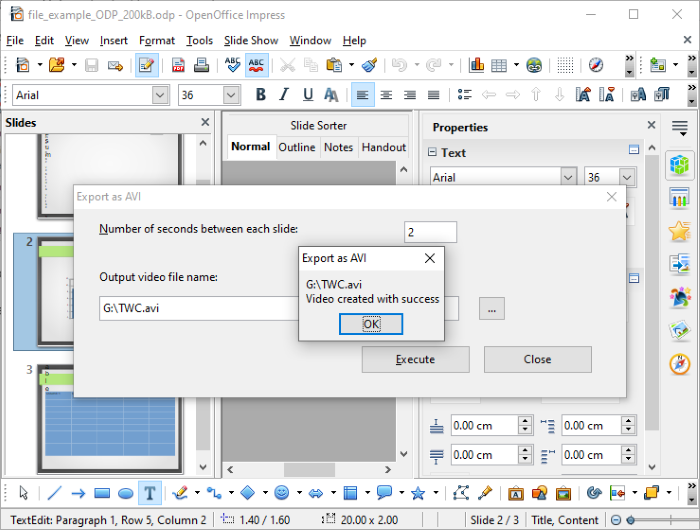Toggle AutoSpellcheck in the toolbar

[256, 65]
